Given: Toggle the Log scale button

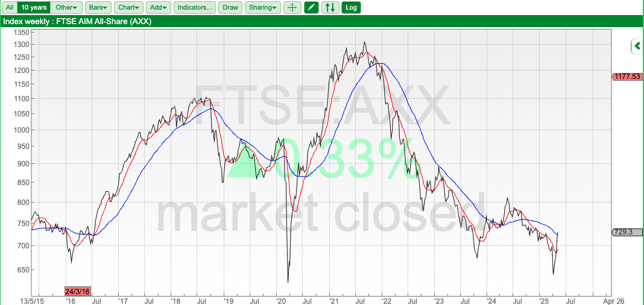Looking at the screenshot, I should (351, 7).
